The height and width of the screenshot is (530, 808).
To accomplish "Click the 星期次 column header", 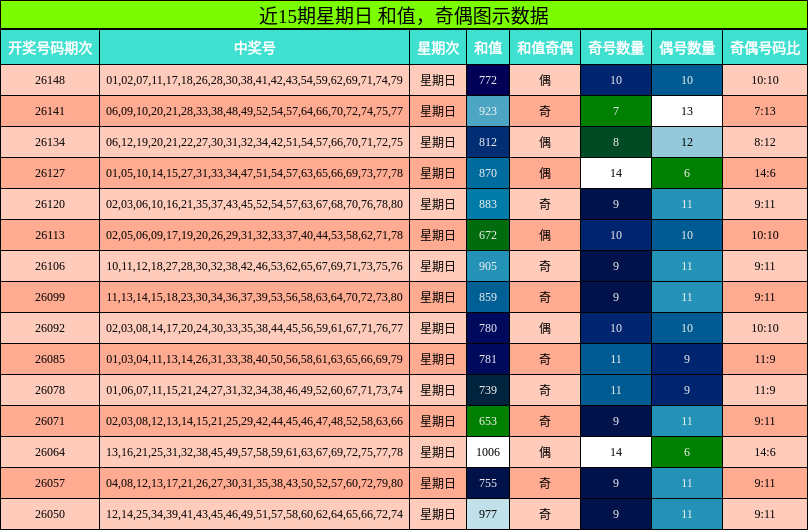I will point(438,47).
